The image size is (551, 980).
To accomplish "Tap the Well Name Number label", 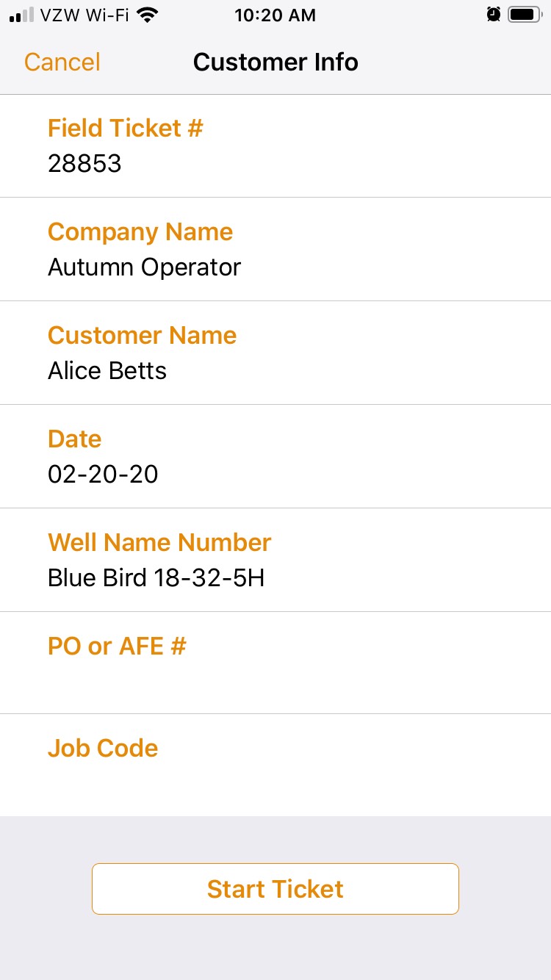I will click(x=159, y=543).
